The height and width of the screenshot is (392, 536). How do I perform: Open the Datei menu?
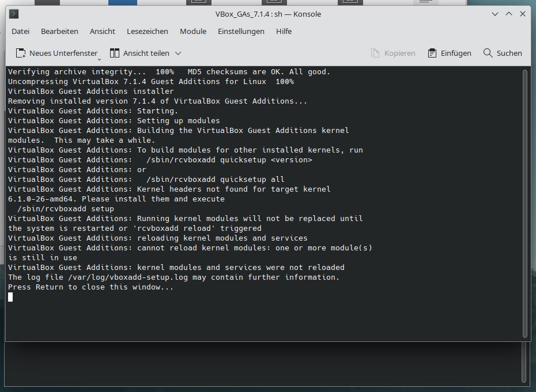[21, 32]
